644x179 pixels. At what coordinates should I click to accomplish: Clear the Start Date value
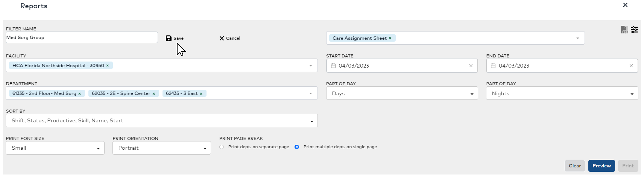[471, 66]
